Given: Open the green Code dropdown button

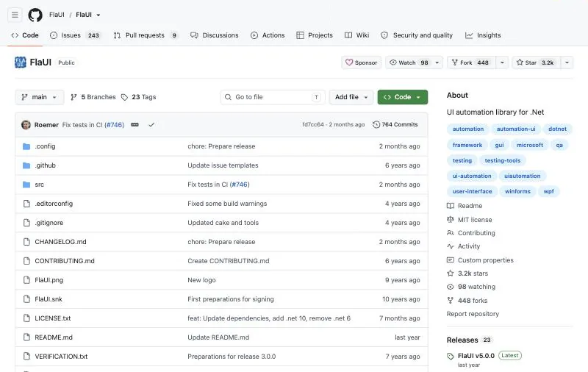Looking at the screenshot, I should [x=402, y=97].
